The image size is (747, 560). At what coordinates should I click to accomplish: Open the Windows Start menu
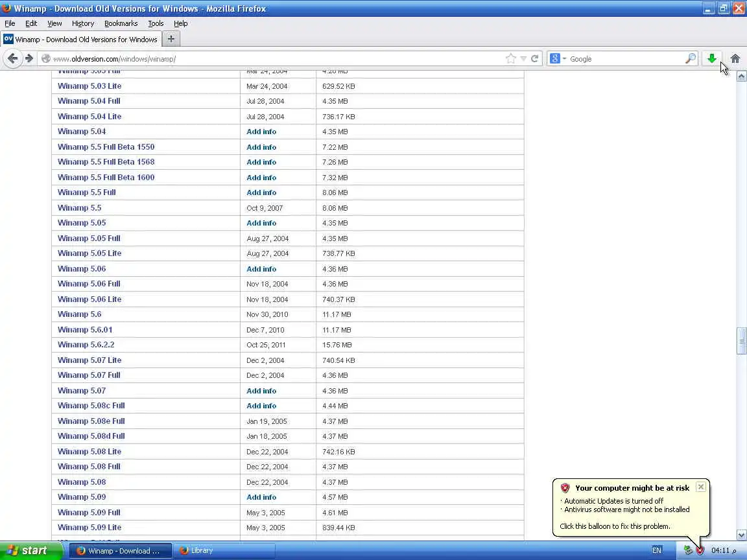tap(31, 550)
